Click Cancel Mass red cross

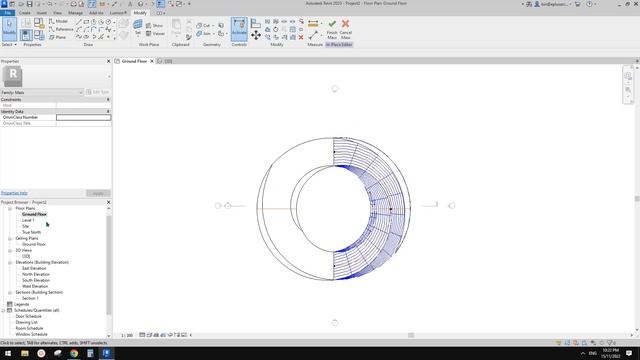tap(345, 29)
